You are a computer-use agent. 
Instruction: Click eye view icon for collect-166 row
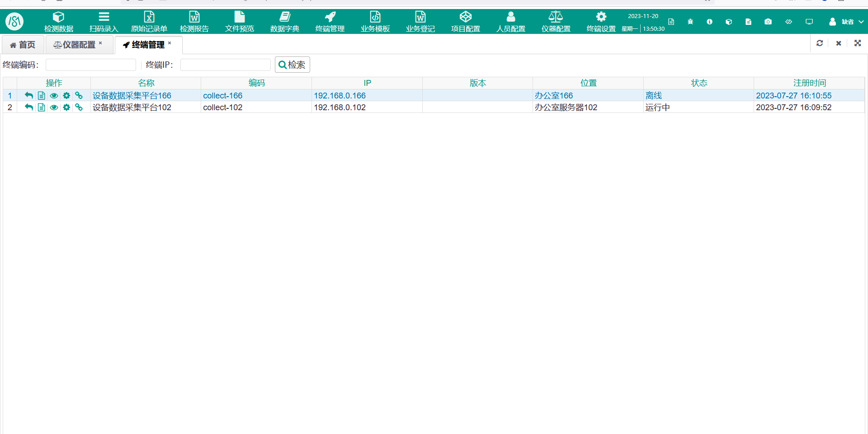54,95
